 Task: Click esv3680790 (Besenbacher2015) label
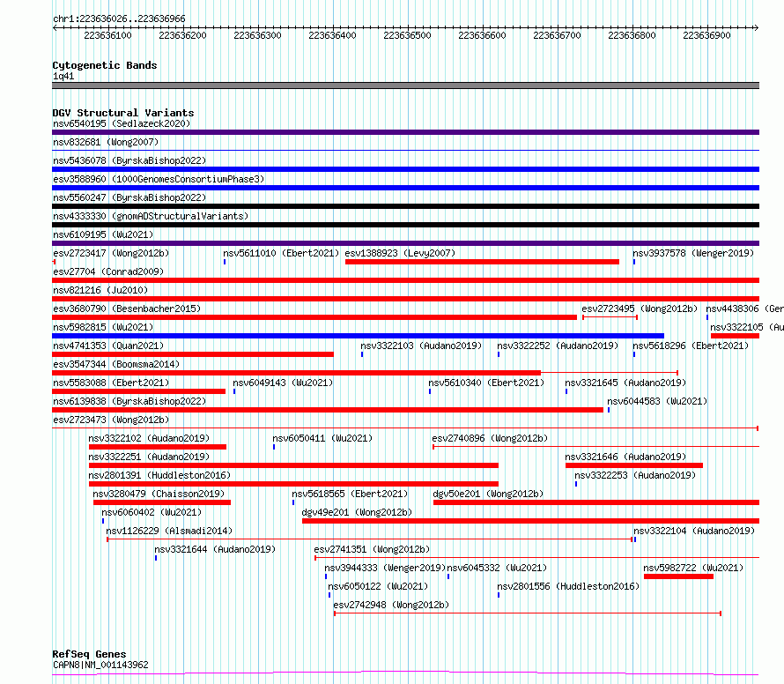coord(127,309)
